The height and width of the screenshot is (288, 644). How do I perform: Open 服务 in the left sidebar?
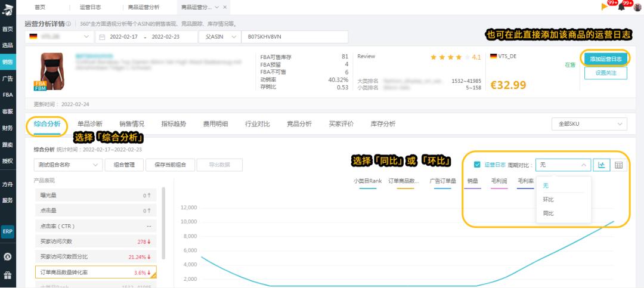[x=7, y=200]
